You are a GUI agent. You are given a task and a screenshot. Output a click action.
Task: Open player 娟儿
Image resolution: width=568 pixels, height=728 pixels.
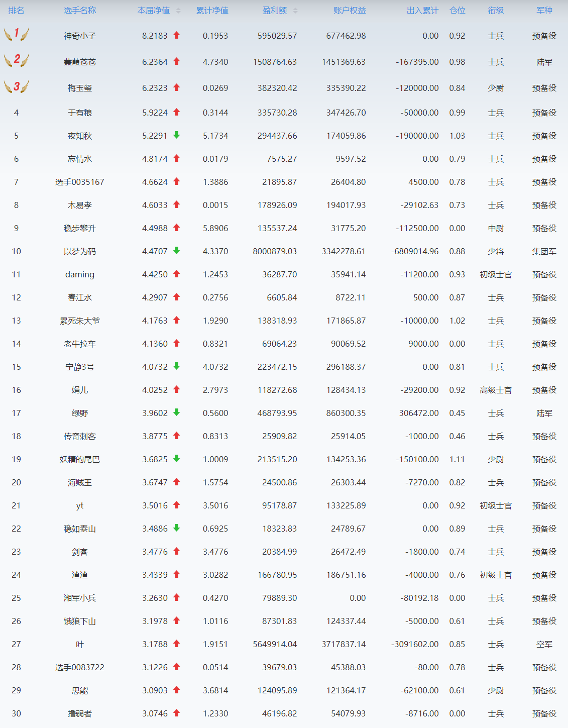(x=80, y=390)
